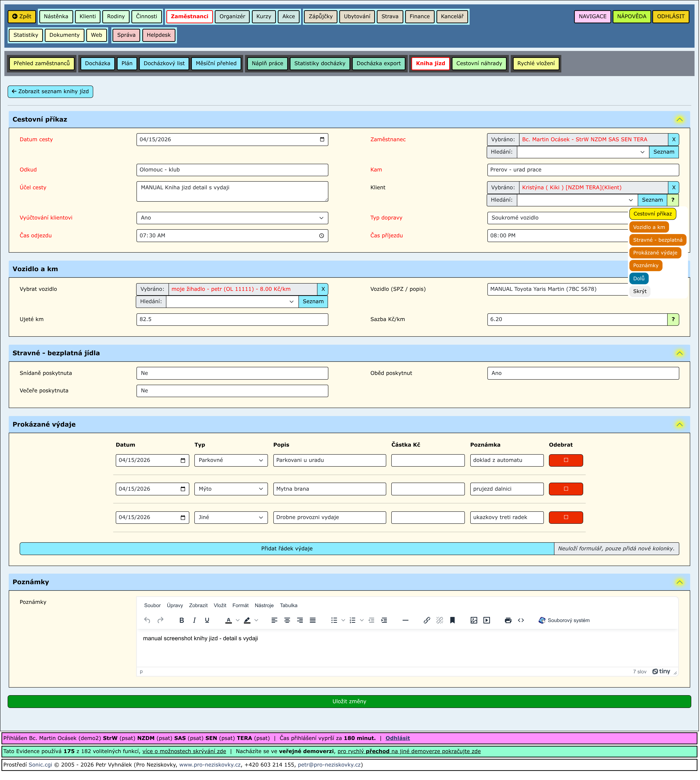The width and height of the screenshot is (700, 780).
Task: Click the insert link icon
Action: pyautogui.click(x=427, y=620)
